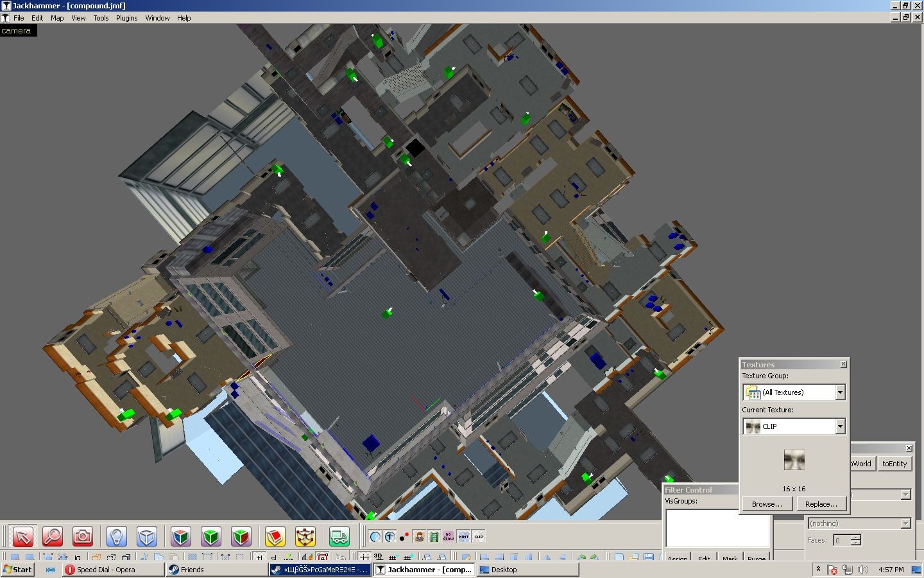Toggle the CLIP brushes visibility button
The height and width of the screenshot is (578, 924).
pyautogui.click(x=479, y=536)
